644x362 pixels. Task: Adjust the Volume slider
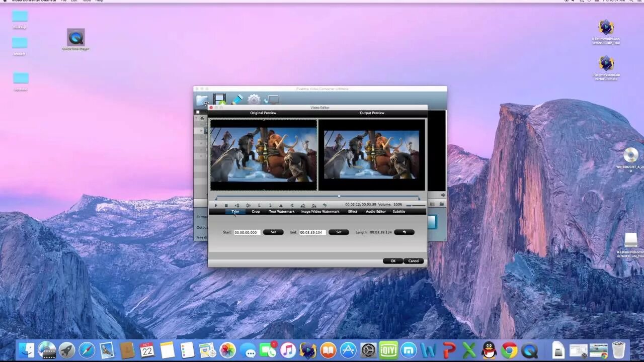pos(416,206)
